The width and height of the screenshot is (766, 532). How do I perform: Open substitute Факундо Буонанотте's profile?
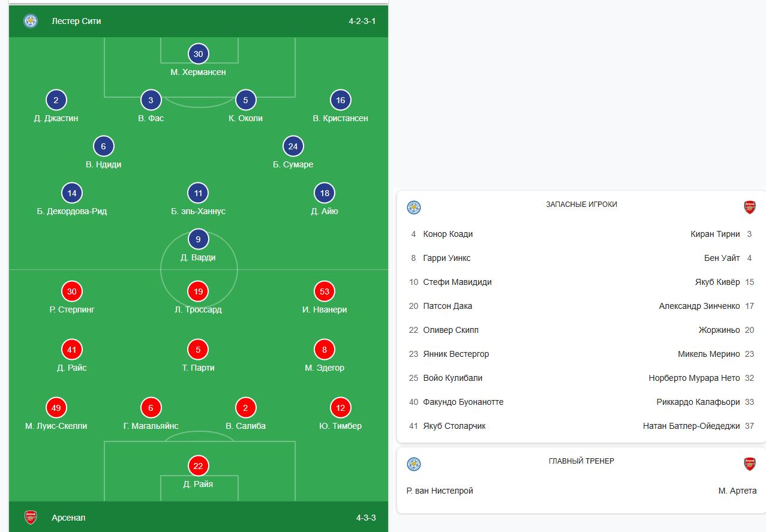(463, 402)
